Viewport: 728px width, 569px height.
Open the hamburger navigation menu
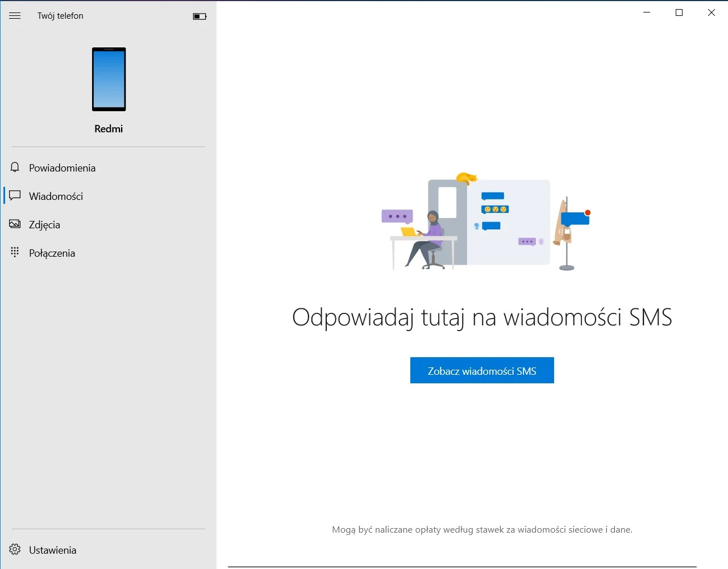point(15,16)
